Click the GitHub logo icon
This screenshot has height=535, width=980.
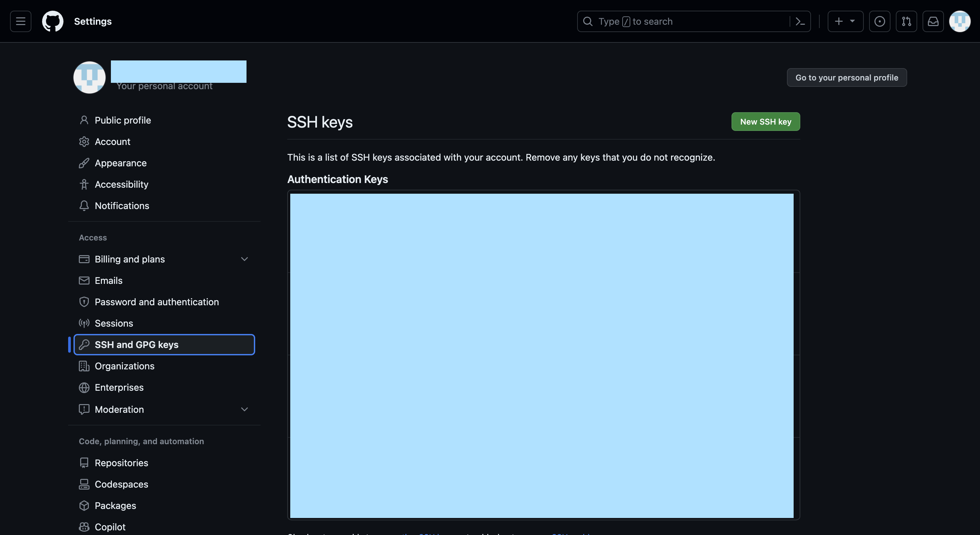[x=52, y=21]
